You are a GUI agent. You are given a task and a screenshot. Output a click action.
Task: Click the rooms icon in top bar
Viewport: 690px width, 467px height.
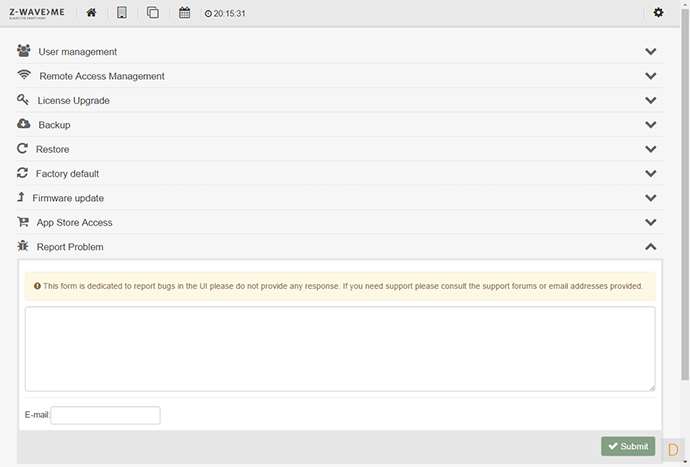click(153, 13)
